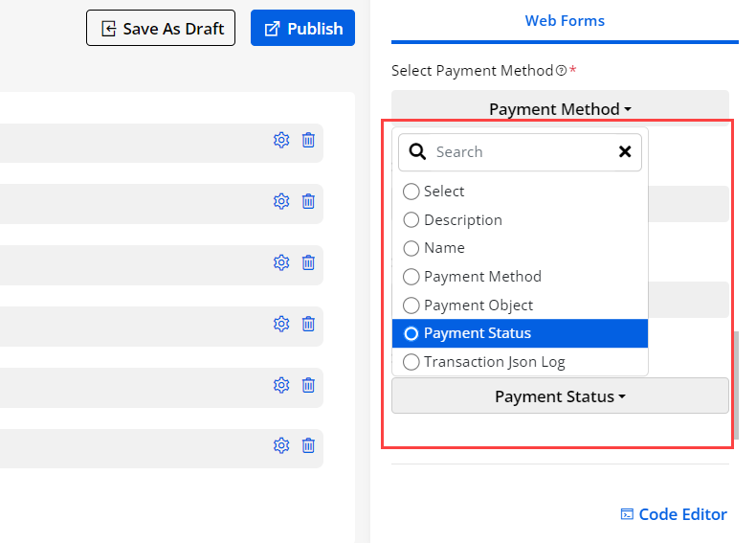756x543 pixels.
Task: Remove the fifth row with trash icon
Action: 308,385
